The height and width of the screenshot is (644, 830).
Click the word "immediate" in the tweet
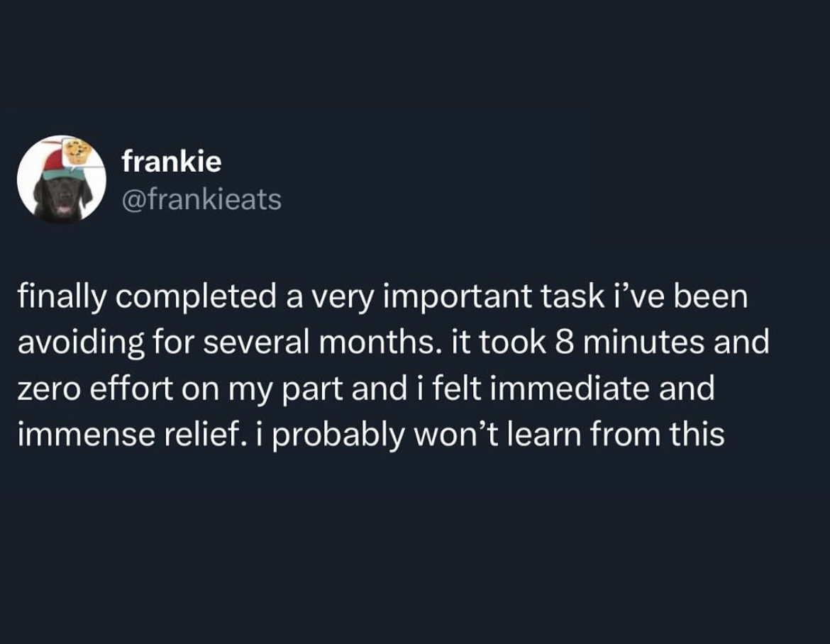tap(570, 389)
